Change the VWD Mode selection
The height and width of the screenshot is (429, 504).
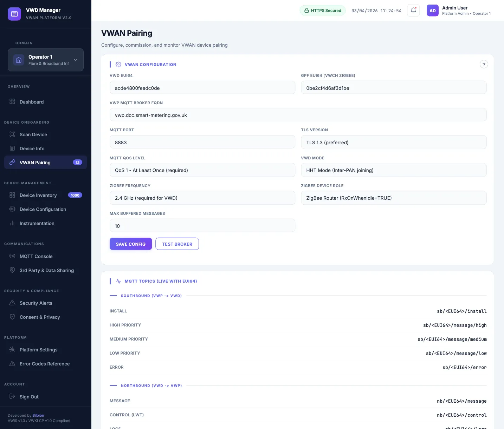click(x=394, y=170)
